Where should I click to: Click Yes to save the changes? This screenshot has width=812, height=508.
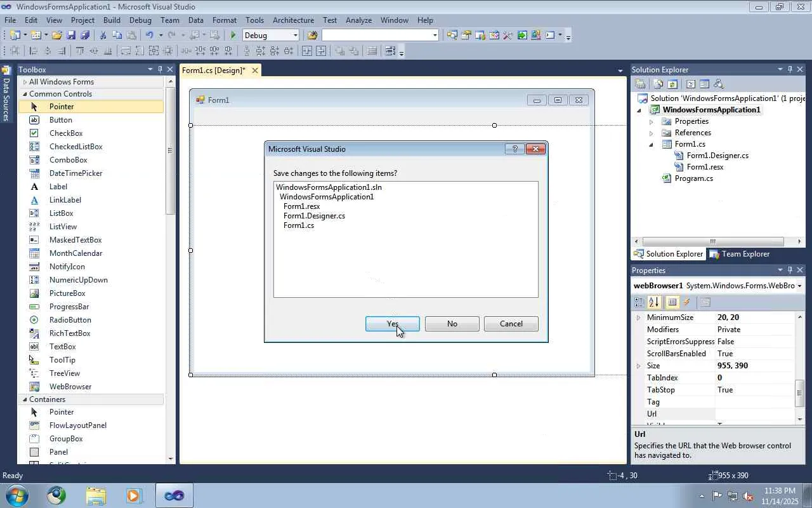(x=392, y=324)
